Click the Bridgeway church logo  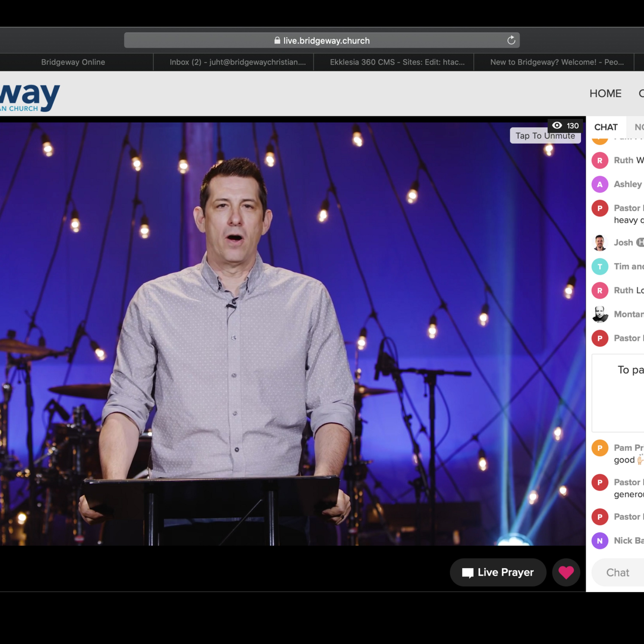coord(30,97)
